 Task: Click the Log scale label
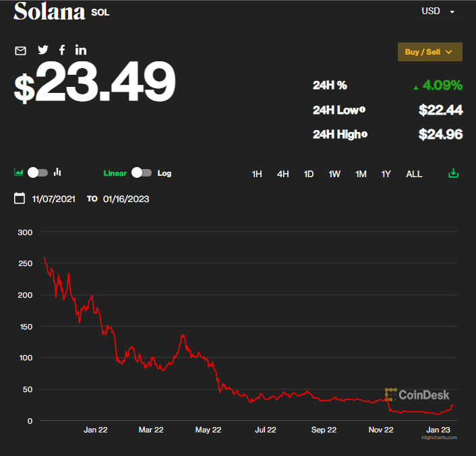165,173
